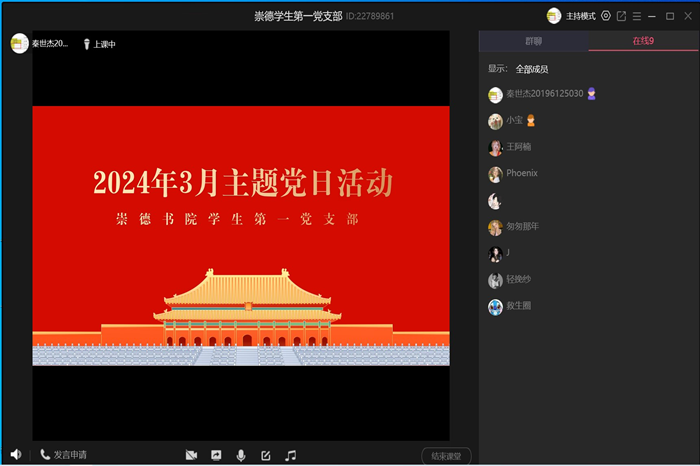Toggle the camera video icon
This screenshot has width=700, height=466.
pyautogui.click(x=191, y=455)
